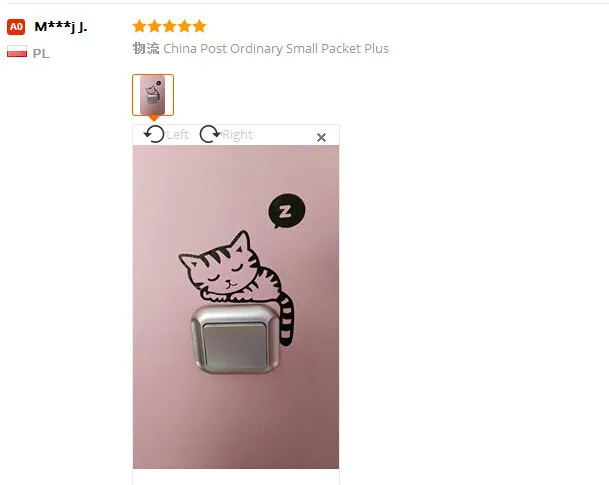
Task: Click the orange pointer below the thumbnail
Action: (154, 118)
